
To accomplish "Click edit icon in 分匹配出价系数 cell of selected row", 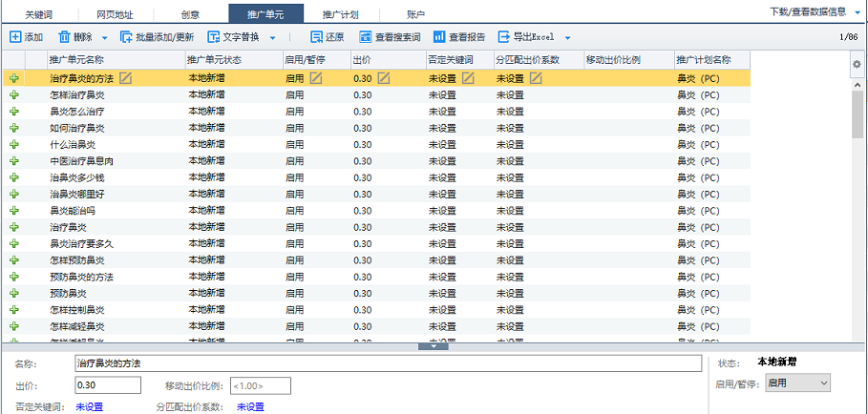I will (x=535, y=78).
